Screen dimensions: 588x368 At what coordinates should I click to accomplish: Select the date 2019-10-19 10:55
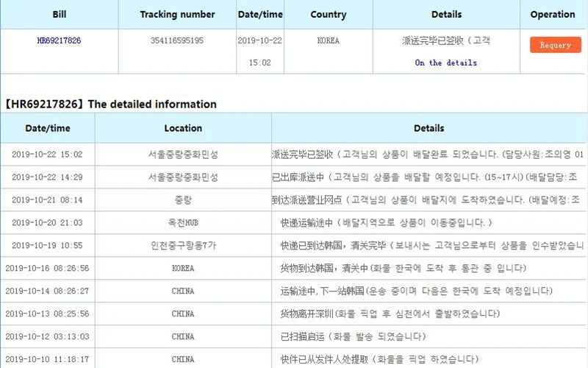tap(47, 246)
